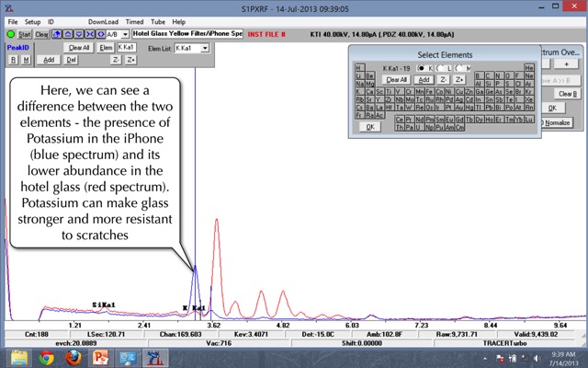
Task: Select the K line radio button
Action: 421,68
